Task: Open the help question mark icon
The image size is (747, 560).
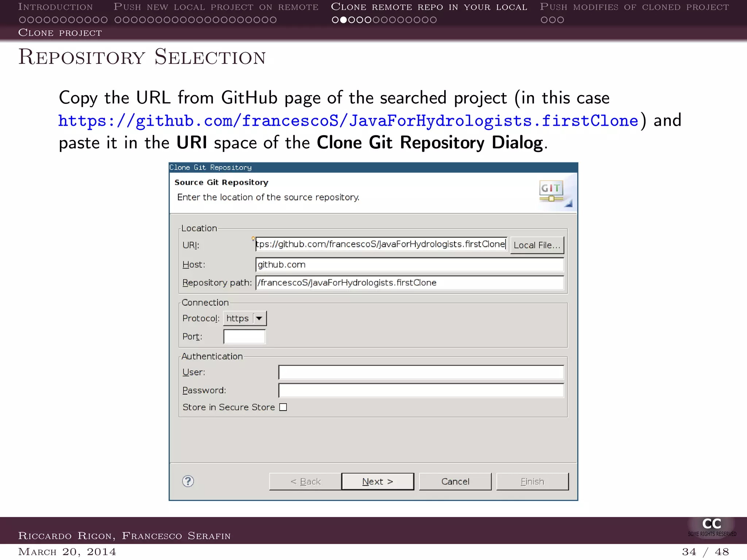Action: (188, 481)
